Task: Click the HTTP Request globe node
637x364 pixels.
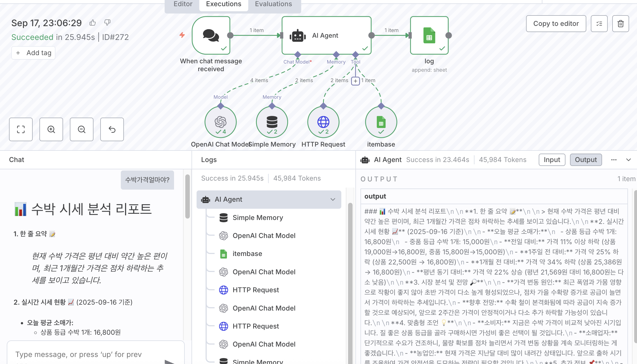Action: tap(323, 122)
